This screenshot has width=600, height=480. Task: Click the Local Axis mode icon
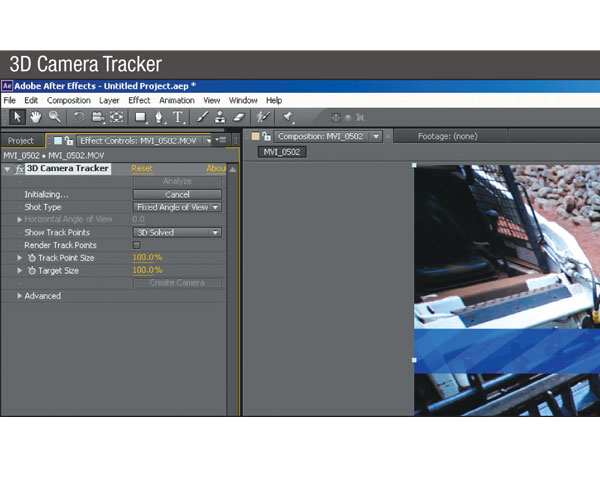click(x=336, y=118)
